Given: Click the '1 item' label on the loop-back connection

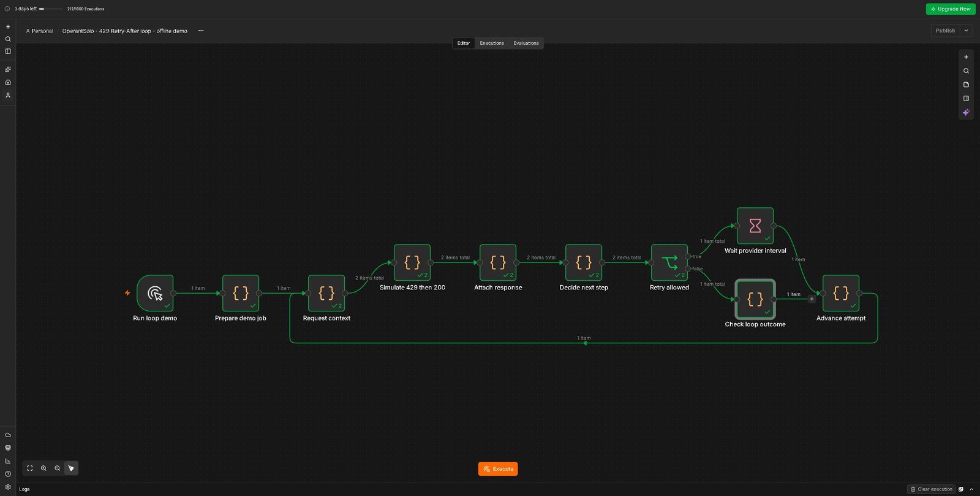Looking at the screenshot, I should 584,338.
